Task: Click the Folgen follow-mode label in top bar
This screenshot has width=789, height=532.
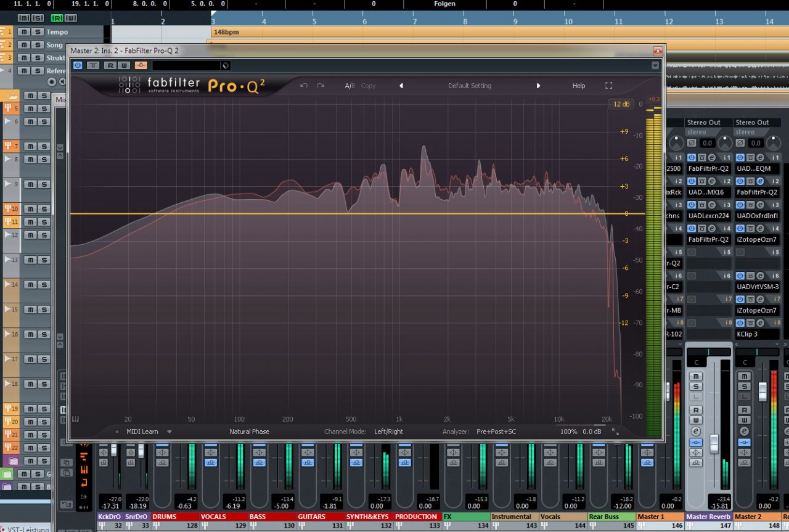Action: pos(444,4)
